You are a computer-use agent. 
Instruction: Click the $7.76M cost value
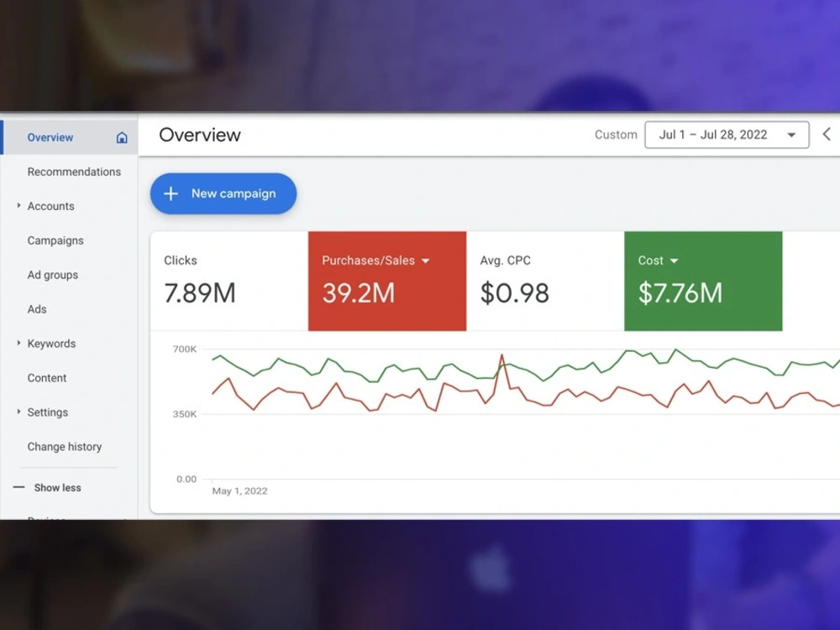pyautogui.click(x=680, y=293)
